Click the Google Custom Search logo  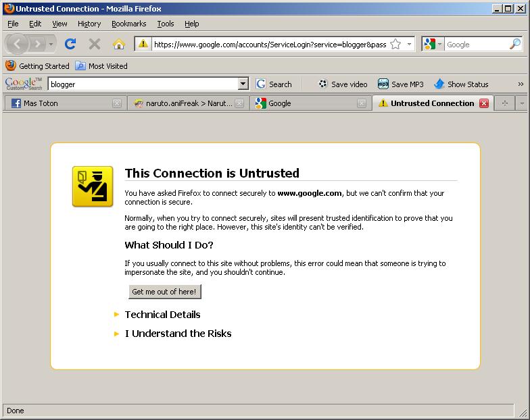23,84
